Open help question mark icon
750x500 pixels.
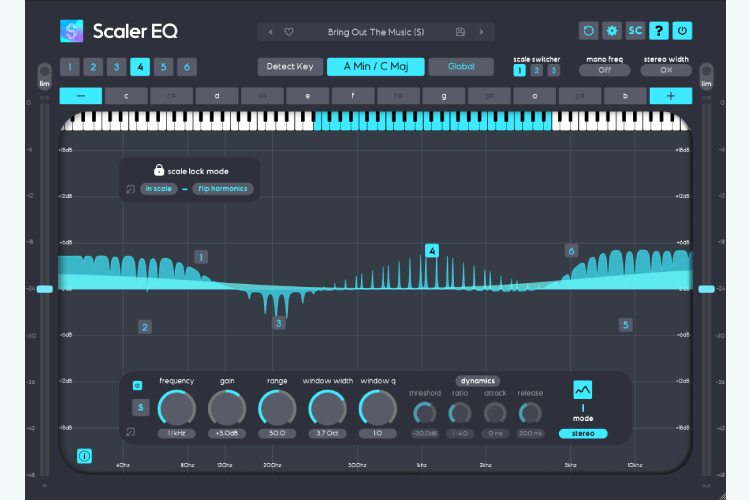(x=659, y=31)
